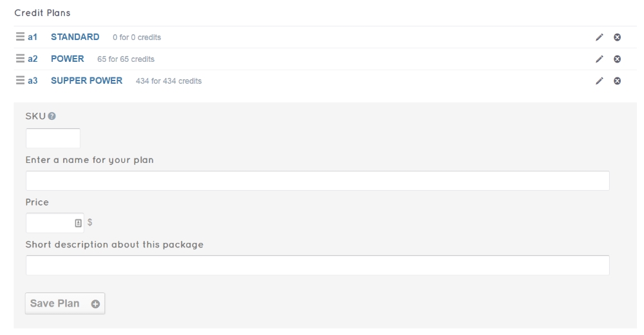The height and width of the screenshot is (335, 644).
Task: Delete the SUPPER POWER plan
Action: pyautogui.click(x=617, y=81)
